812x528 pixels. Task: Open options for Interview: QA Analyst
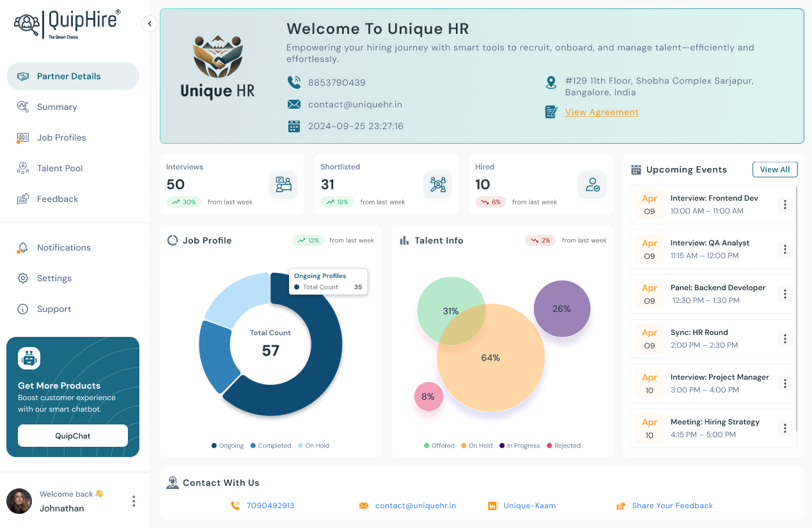(785, 249)
